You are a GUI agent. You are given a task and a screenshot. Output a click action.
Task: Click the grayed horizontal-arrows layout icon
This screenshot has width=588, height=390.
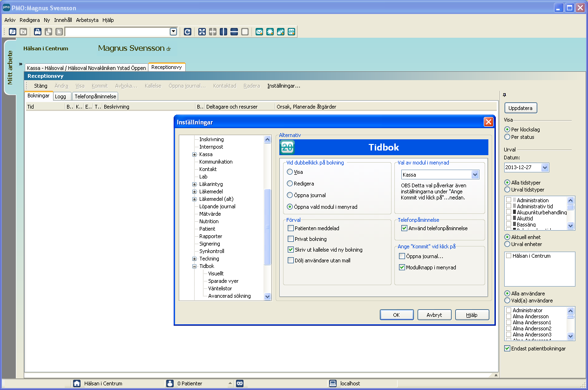pyautogui.click(x=213, y=32)
